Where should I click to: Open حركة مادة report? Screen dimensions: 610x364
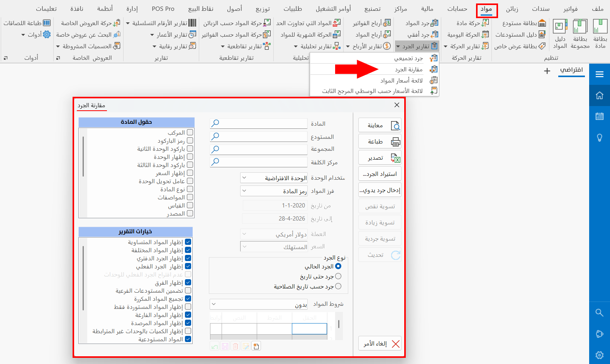tap(473, 23)
